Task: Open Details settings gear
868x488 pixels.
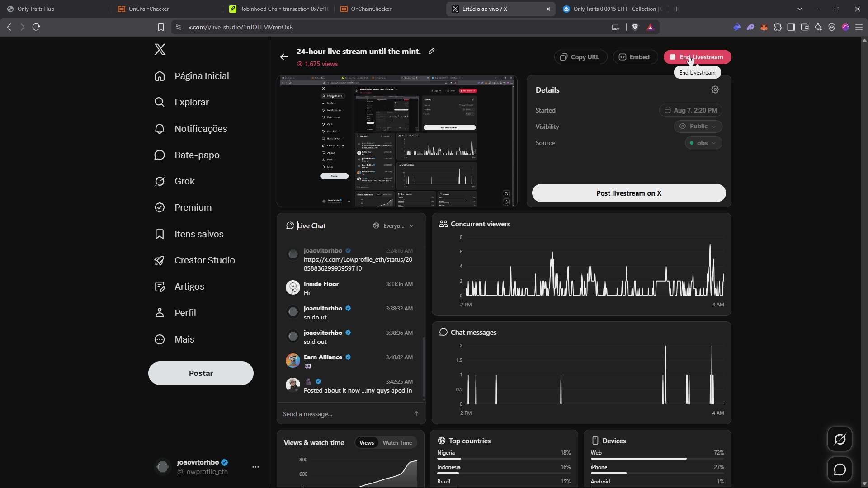Action: pos(715,89)
